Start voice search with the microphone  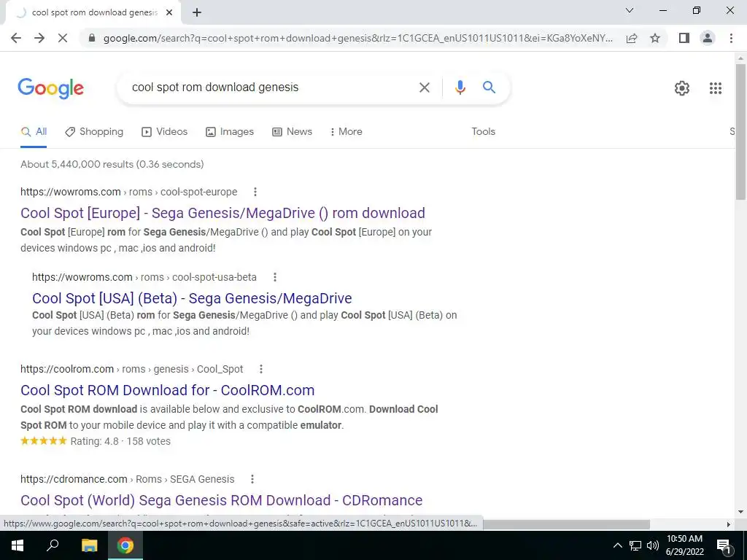[x=460, y=87]
